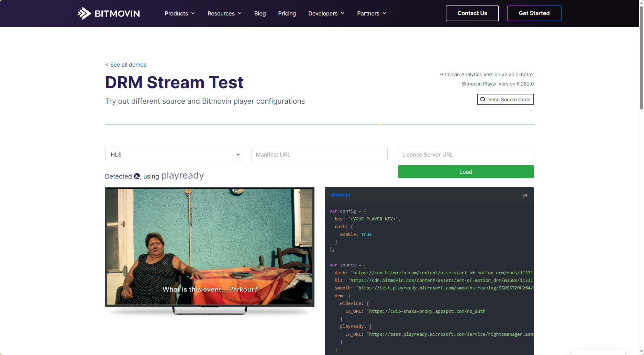Click the GitHub icon in Demo Source Code
Screen dimensions: 644x355
[x=482, y=99]
